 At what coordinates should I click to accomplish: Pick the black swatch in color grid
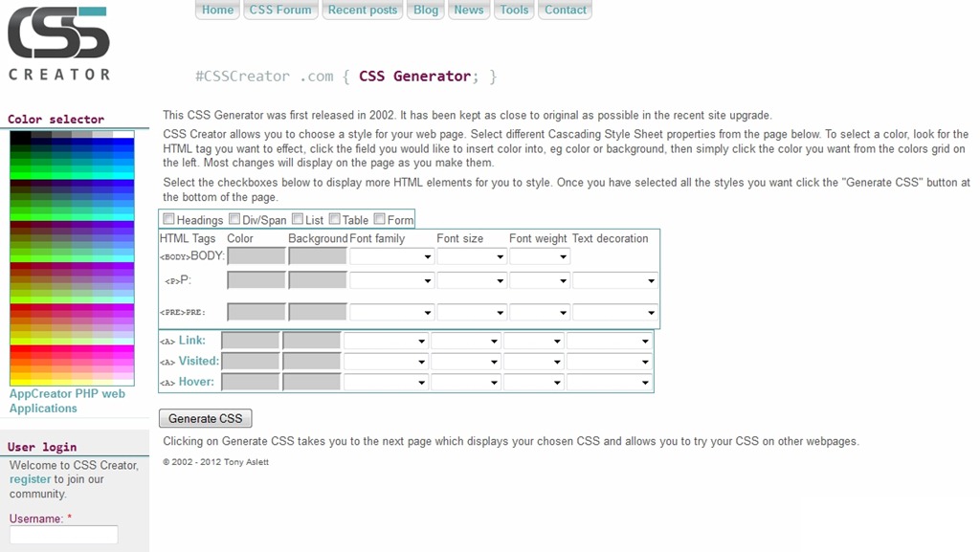tap(20, 135)
